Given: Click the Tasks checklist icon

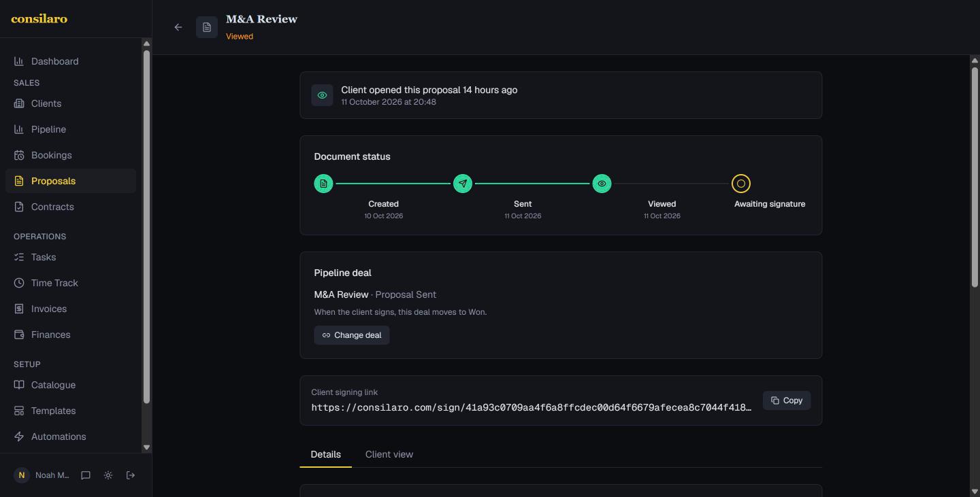Looking at the screenshot, I should 19,257.
